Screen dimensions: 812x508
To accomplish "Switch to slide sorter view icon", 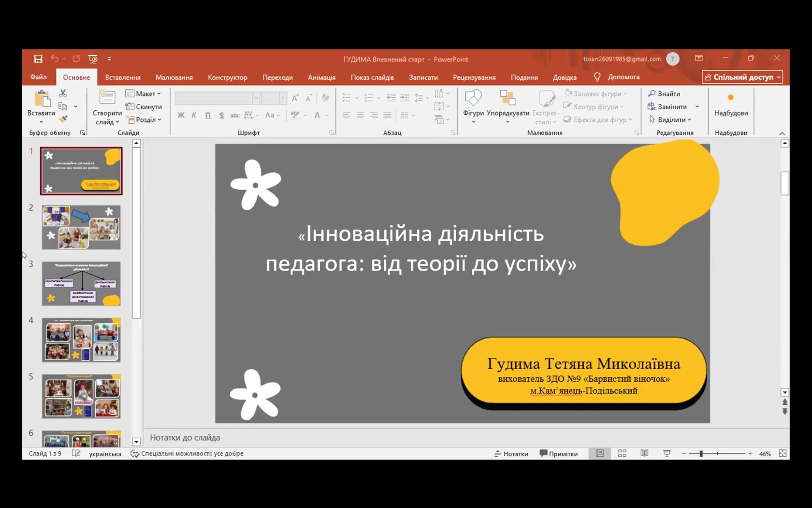I will tap(622, 453).
